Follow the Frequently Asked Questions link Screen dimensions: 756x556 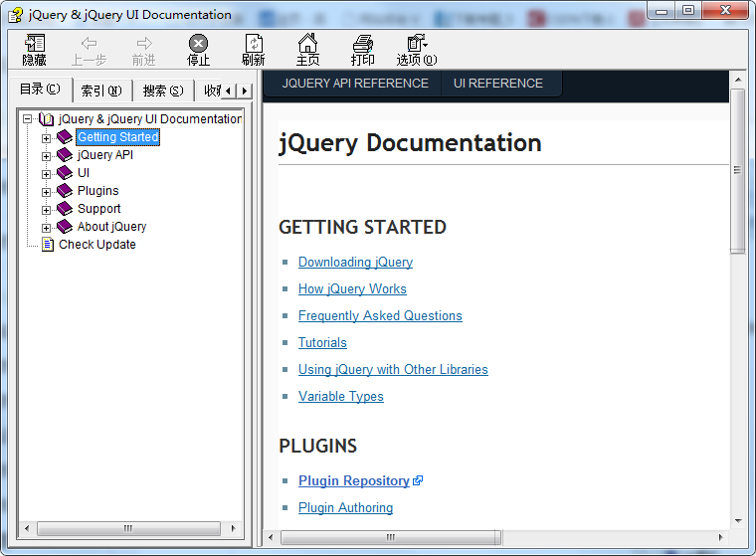click(380, 316)
